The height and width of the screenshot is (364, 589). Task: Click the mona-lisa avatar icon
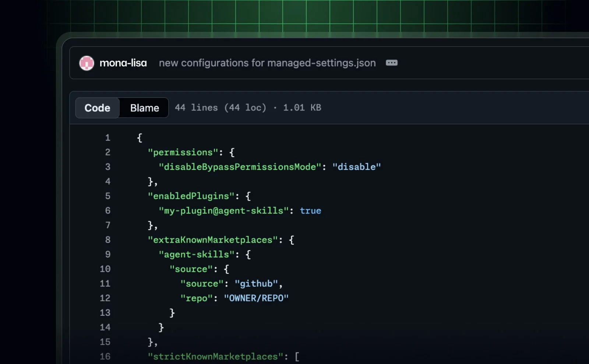(x=87, y=63)
